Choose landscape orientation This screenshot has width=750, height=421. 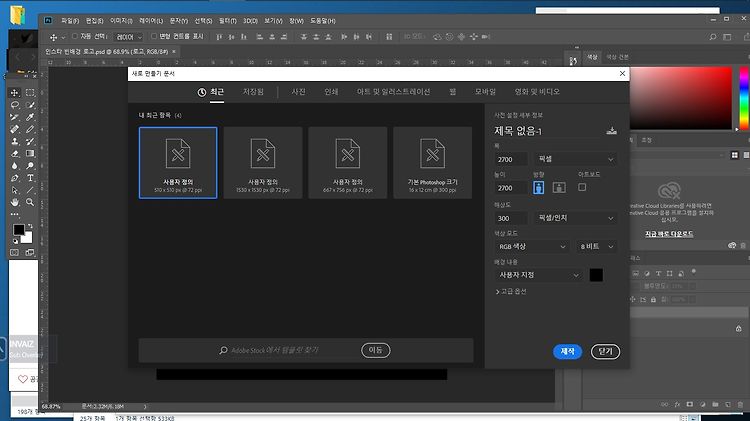[x=559, y=188]
